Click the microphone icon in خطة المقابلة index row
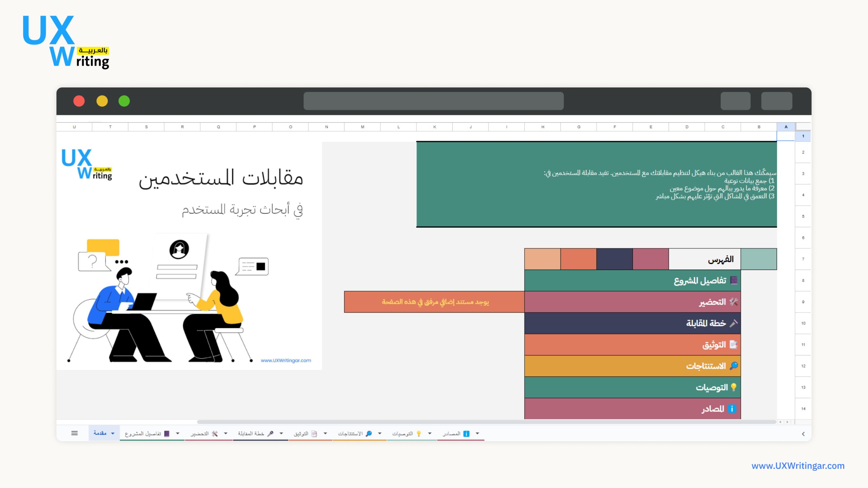This screenshot has width=868, height=488. [x=734, y=323]
